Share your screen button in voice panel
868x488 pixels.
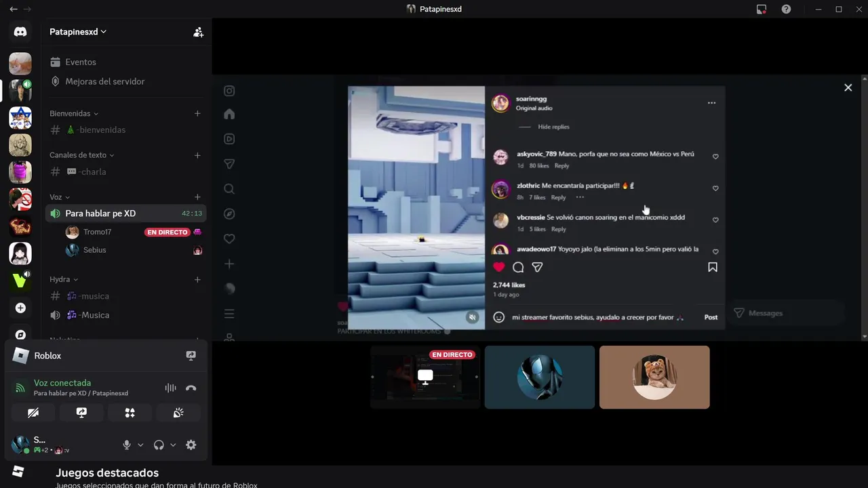coord(81,412)
